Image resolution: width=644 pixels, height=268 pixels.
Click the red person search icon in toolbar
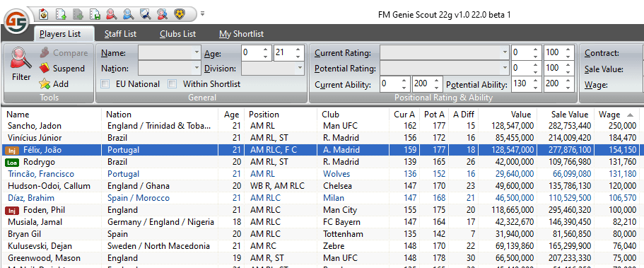point(111,14)
